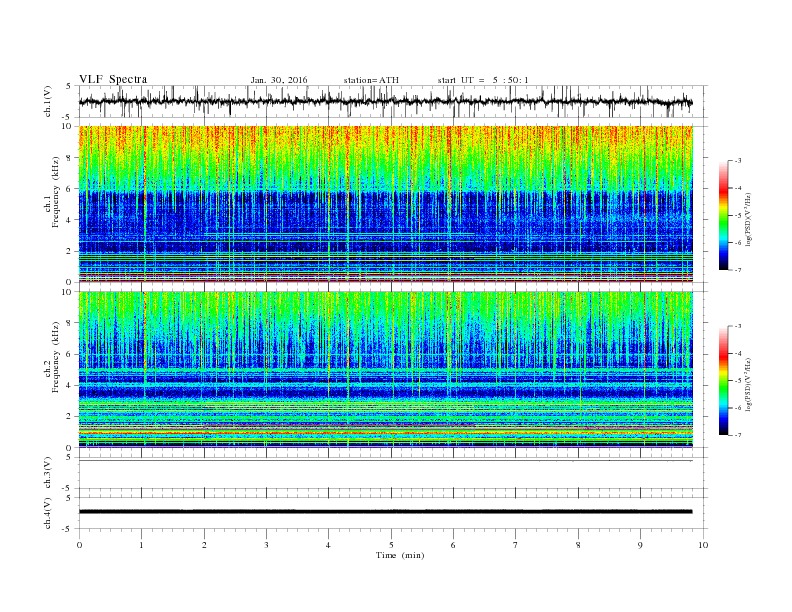This screenshot has width=792, height=612.
Task: Click the '5' tick label on time axis
Action: (x=391, y=545)
